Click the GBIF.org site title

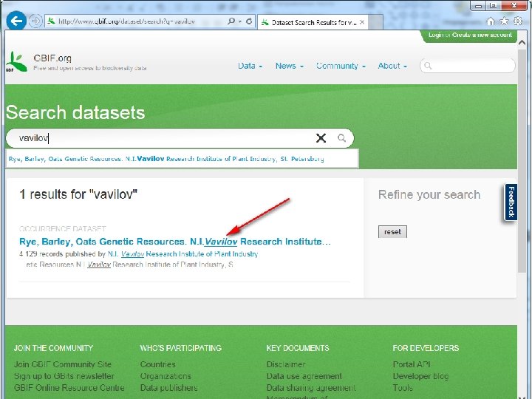point(52,58)
